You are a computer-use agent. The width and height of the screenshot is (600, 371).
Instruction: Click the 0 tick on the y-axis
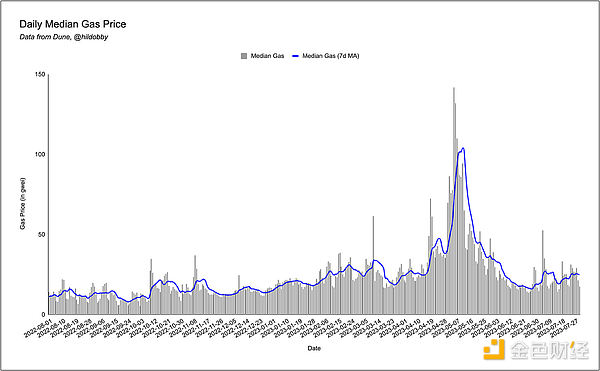pyautogui.click(x=43, y=314)
